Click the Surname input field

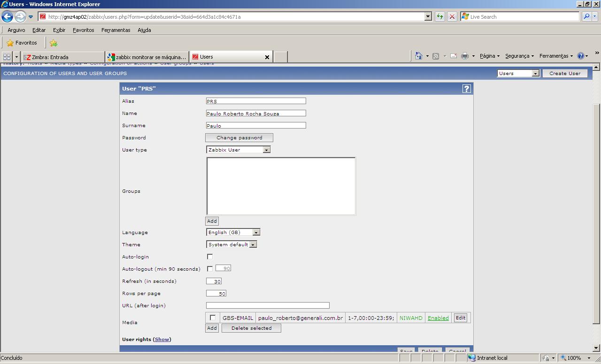tap(256, 125)
